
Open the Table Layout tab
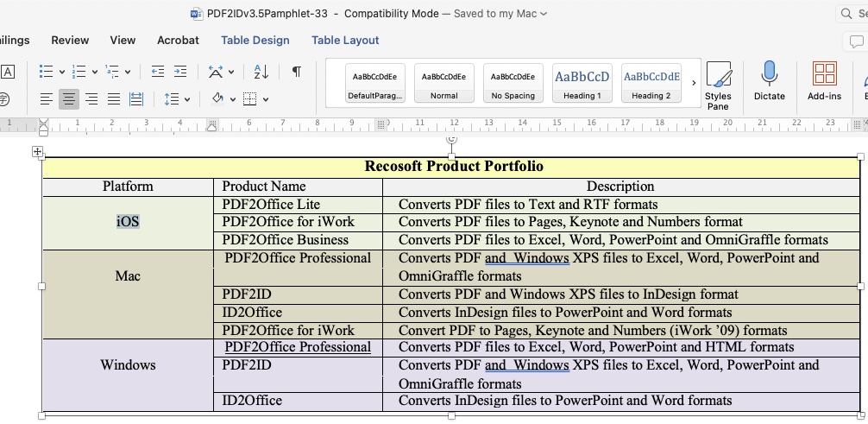pos(345,40)
